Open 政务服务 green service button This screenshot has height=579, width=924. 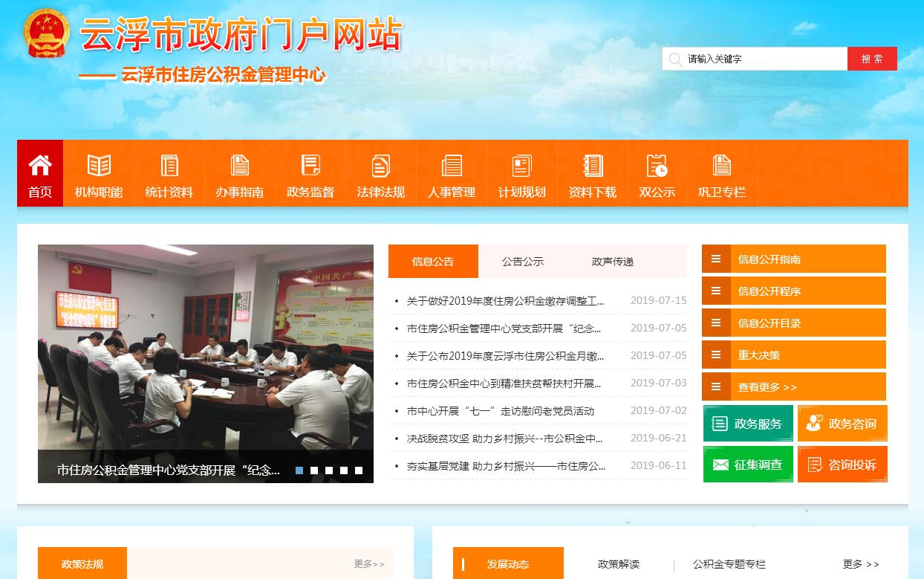point(748,424)
